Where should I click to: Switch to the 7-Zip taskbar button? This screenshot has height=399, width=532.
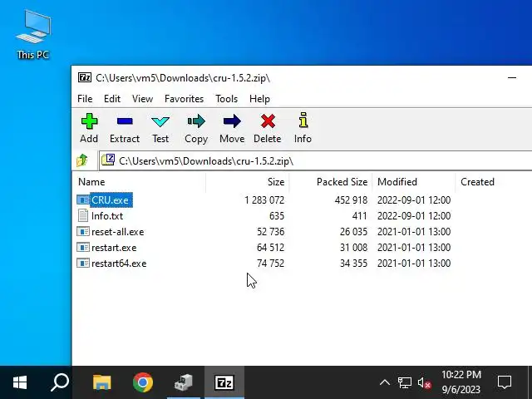coord(224,382)
